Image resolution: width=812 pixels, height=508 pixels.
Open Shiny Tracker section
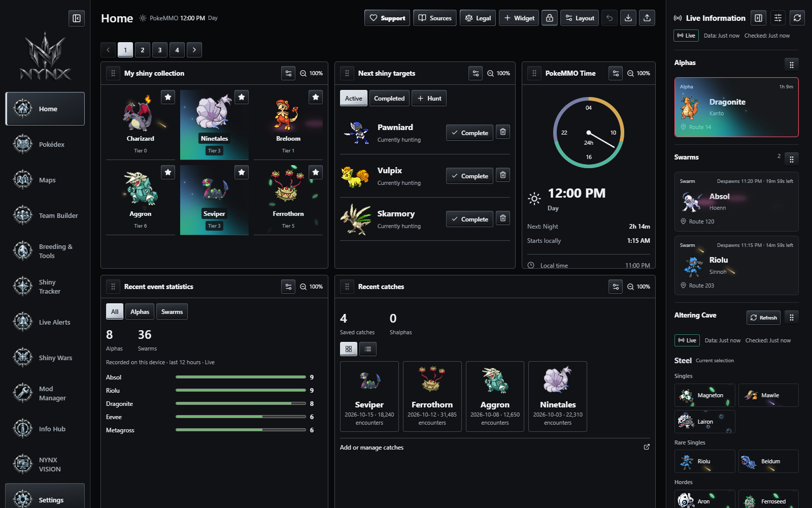pyautogui.click(x=45, y=287)
